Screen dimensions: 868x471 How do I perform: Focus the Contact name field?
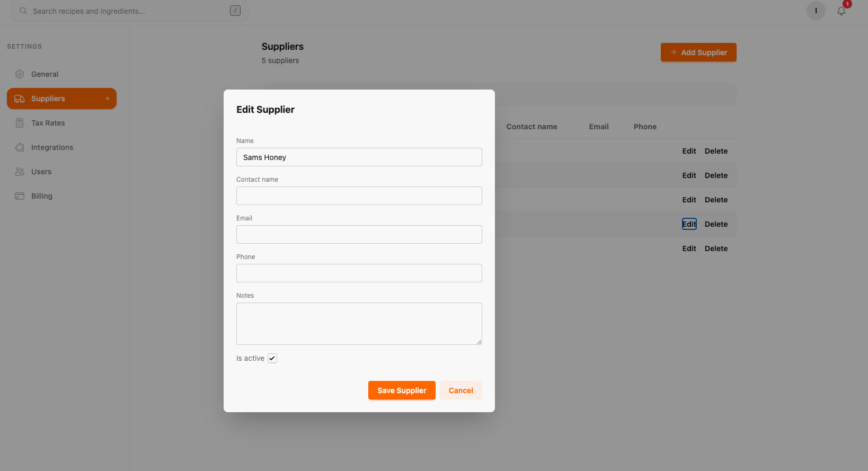coord(359,196)
